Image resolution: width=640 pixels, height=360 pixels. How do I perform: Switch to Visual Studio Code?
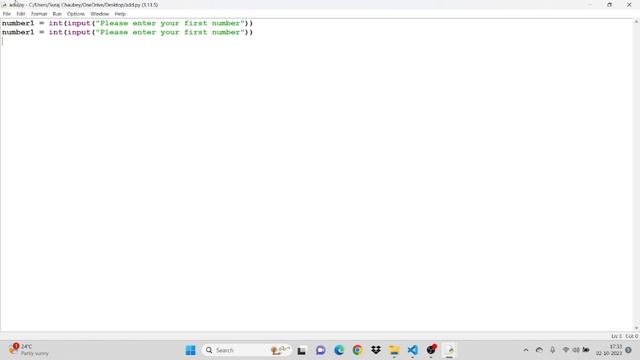(413, 350)
